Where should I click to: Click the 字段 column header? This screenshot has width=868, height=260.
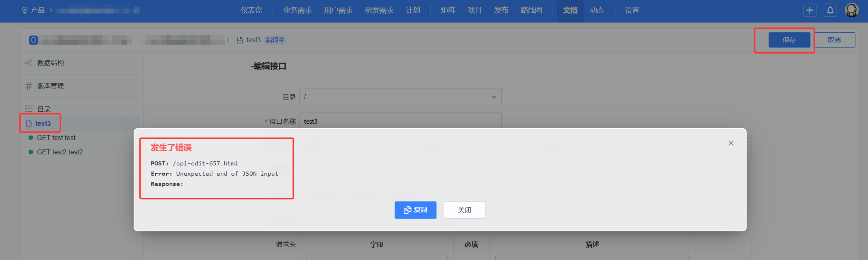pyautogui.click(x=377, y=244)
